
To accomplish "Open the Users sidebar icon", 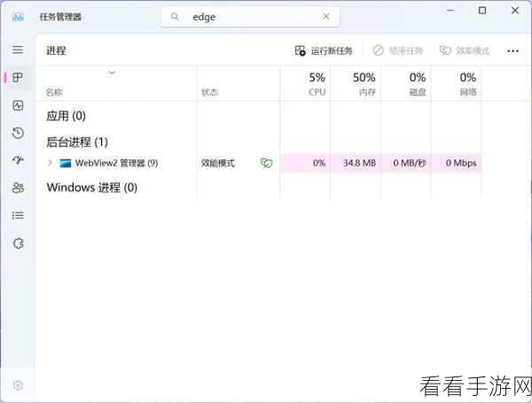I will coord(18,188).
